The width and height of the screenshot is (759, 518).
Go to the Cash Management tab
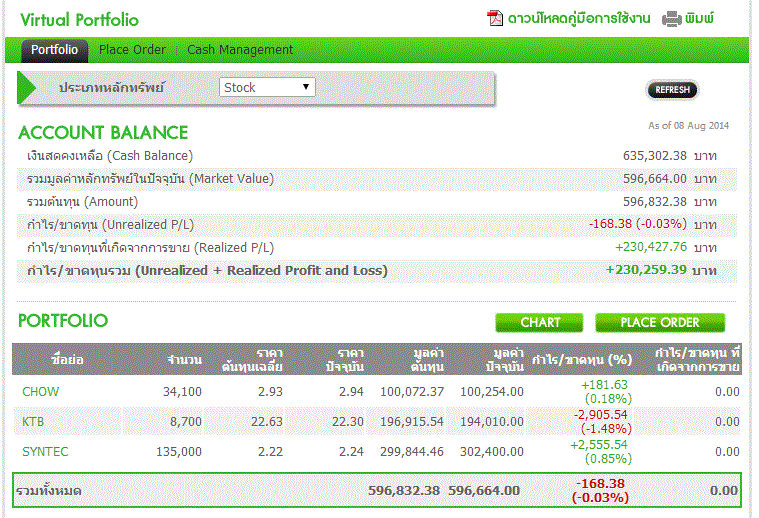[240, 50]
